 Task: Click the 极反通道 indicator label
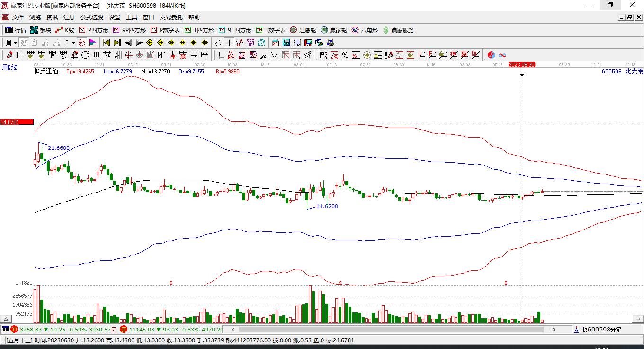tap(46, 72)
